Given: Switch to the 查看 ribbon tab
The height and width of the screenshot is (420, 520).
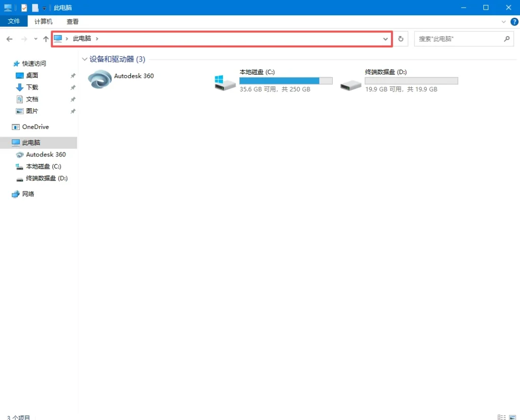Looking at the screenshot, I should click(x=73, y=21).
